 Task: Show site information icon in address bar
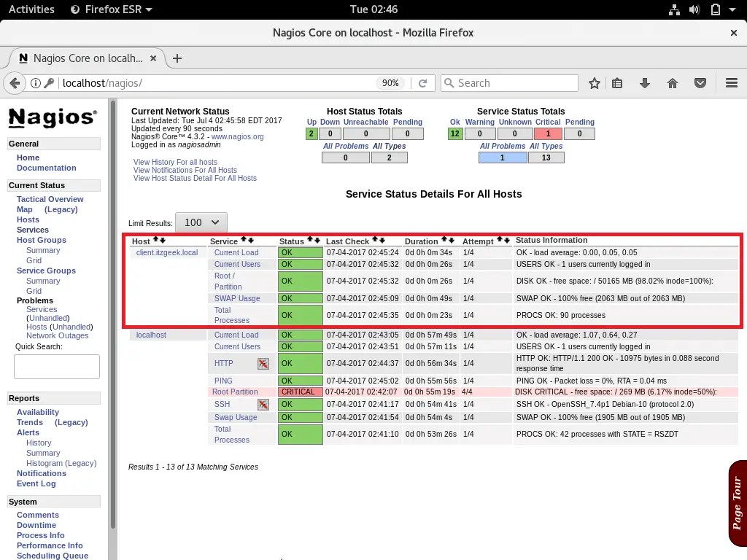pyautogui.click(x=36, y=83)
